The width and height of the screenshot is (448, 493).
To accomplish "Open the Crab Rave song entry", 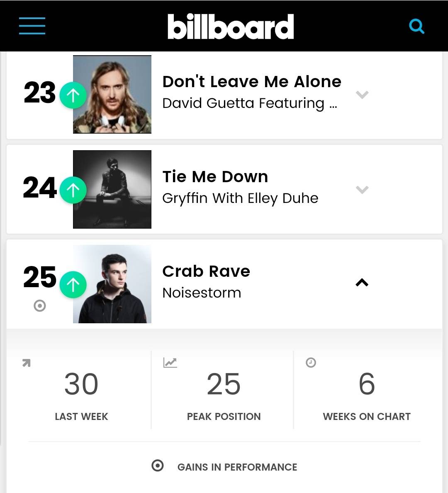I will click(206, 271).
